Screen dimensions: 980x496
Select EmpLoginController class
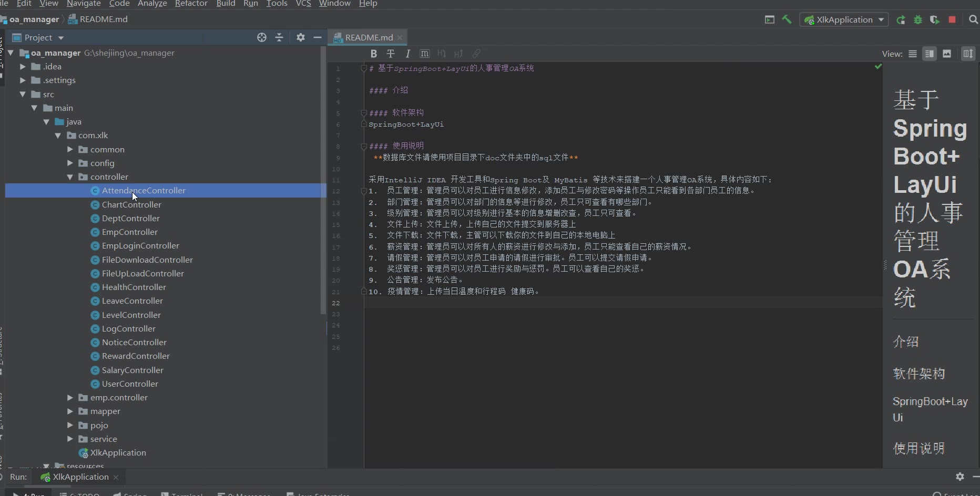(x=140, y=246)
